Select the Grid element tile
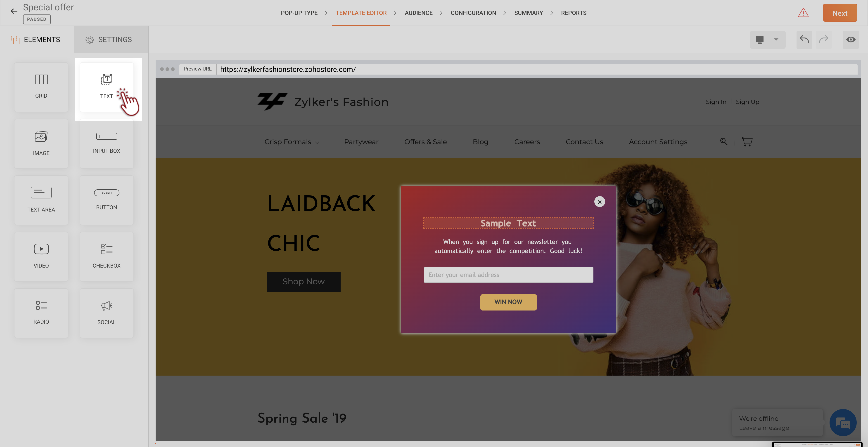Screen dimensions: 868x447 tap(41, 87)
